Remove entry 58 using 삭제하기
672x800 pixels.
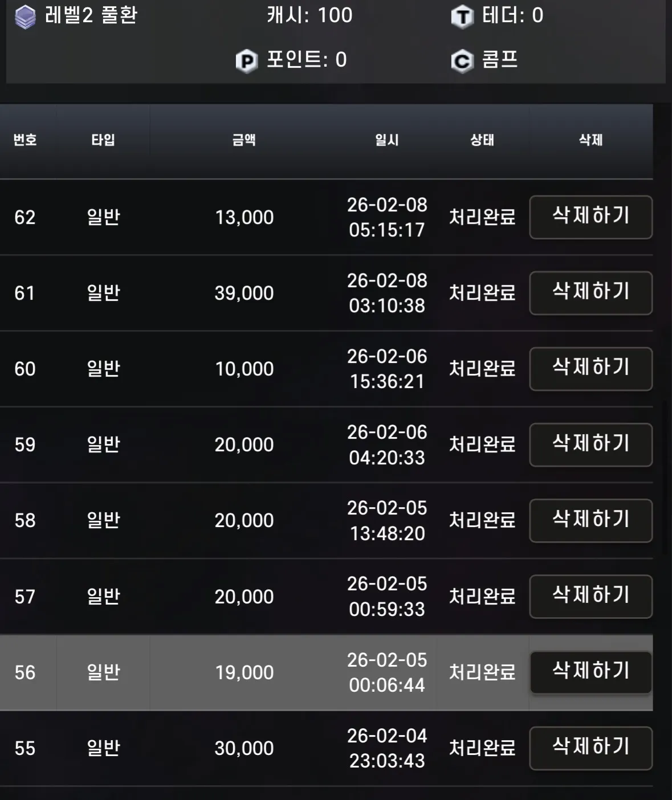pos(590,520)
